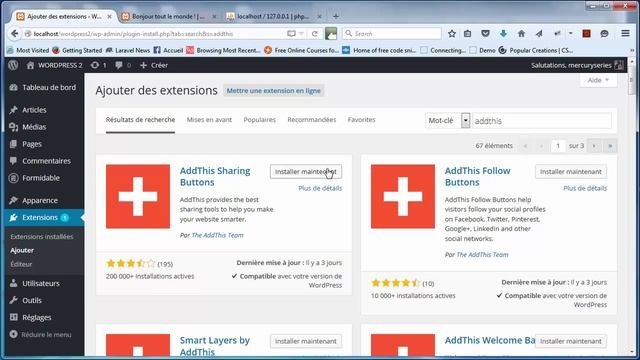The image size is (640, 360).
Task: Open AddThis Sharing Buttons title link
Action: click(x=215, y=177)
